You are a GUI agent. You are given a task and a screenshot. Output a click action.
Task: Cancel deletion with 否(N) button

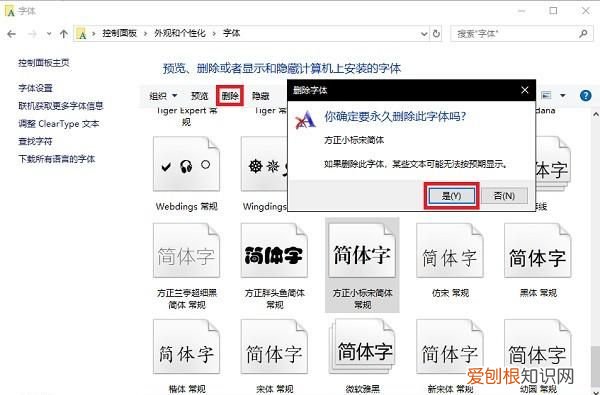point(504,196)
